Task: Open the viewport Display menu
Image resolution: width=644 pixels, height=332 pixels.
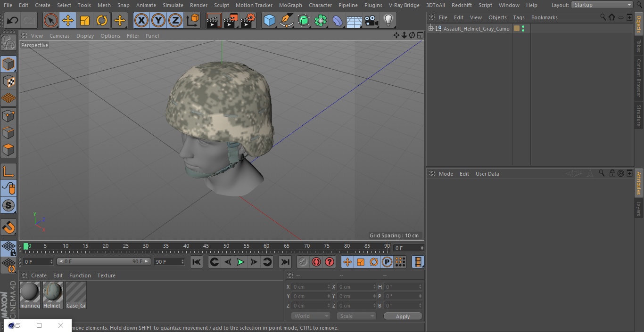Action: 85,36
